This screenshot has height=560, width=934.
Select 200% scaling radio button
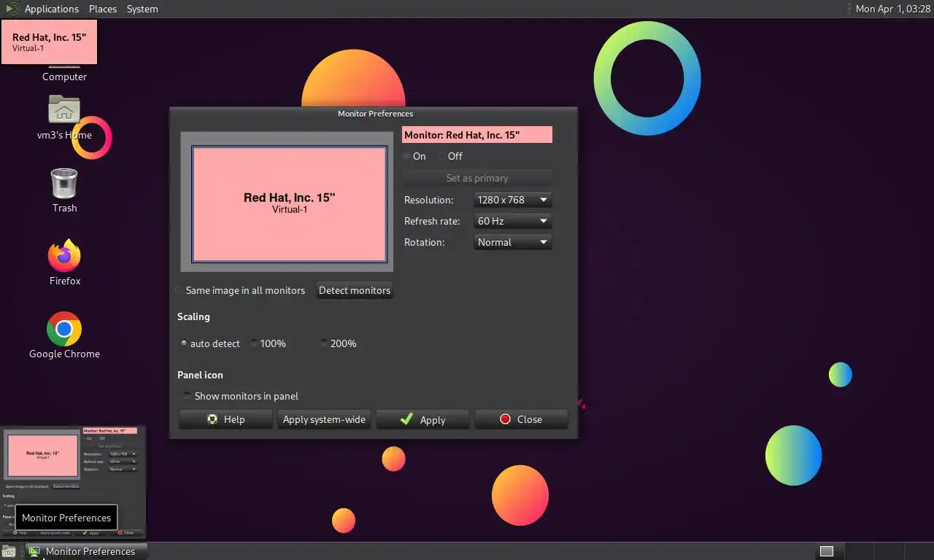339,343
